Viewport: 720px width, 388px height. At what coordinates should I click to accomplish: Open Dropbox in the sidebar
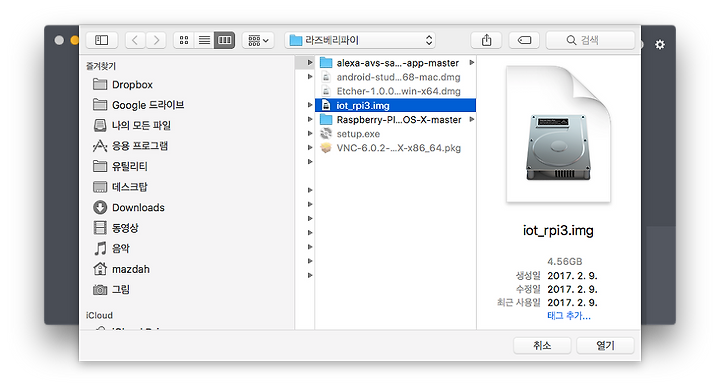[x=132, y=84]
